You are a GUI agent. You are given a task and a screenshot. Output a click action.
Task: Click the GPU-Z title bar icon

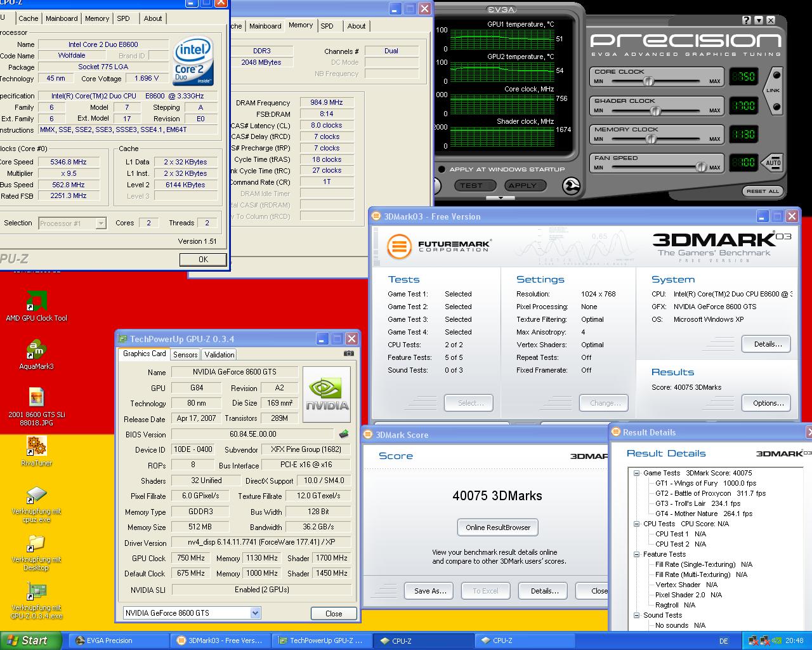pos(122,339)
